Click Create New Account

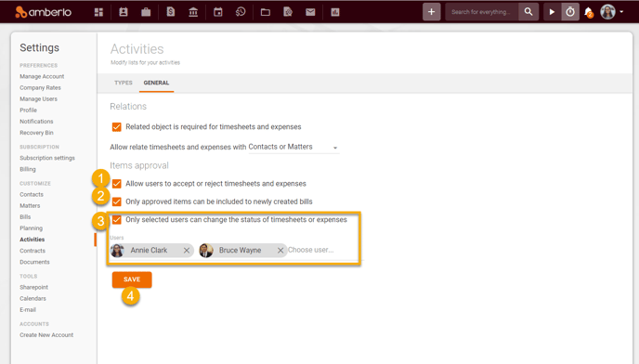46,335
